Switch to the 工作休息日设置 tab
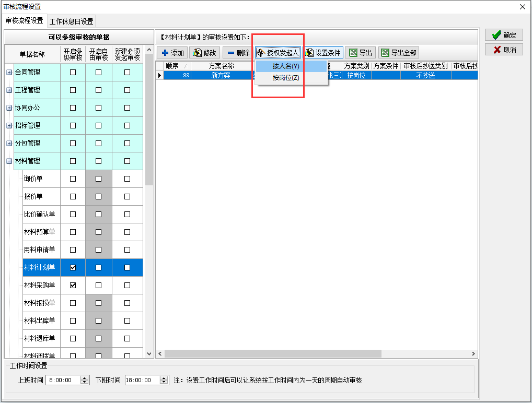 coord(72,21)
